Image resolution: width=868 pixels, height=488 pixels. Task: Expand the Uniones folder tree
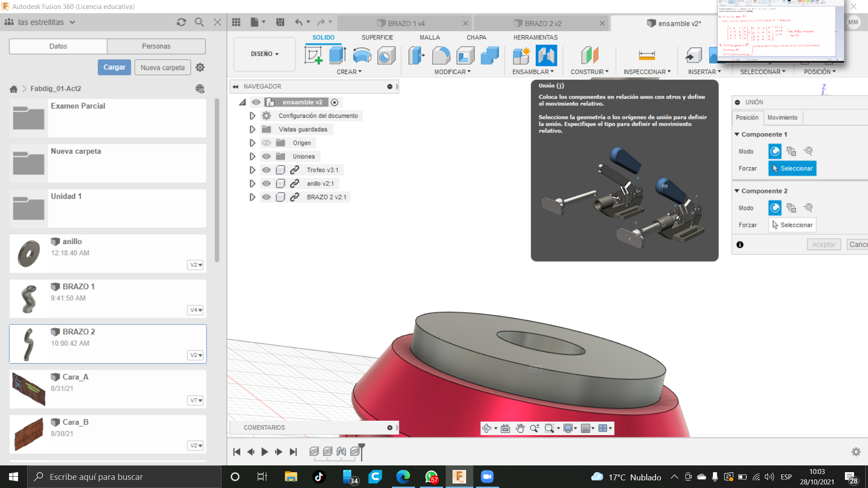[x=252, y=156]
